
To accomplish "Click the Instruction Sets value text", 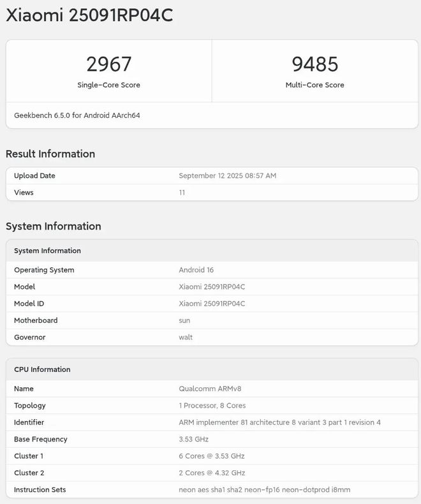I will [x=265, y=490].
